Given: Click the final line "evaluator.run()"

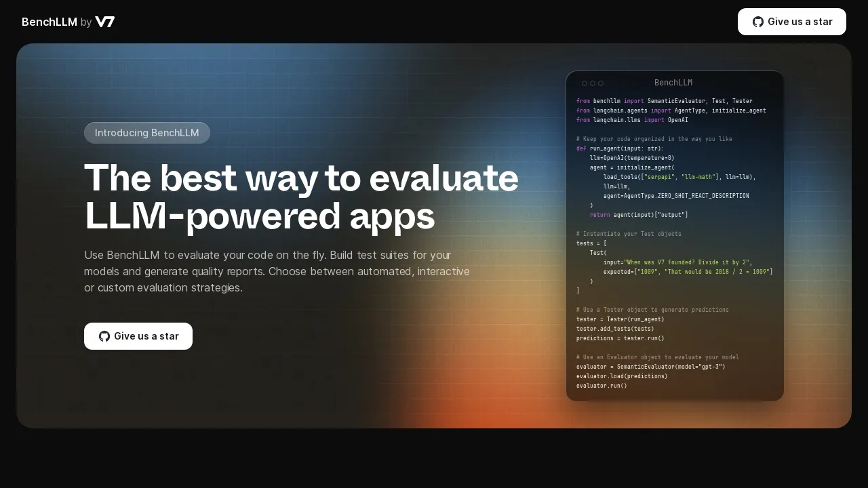Looking at the screenshot, I should pyautogui.click(x=601, y=386).
